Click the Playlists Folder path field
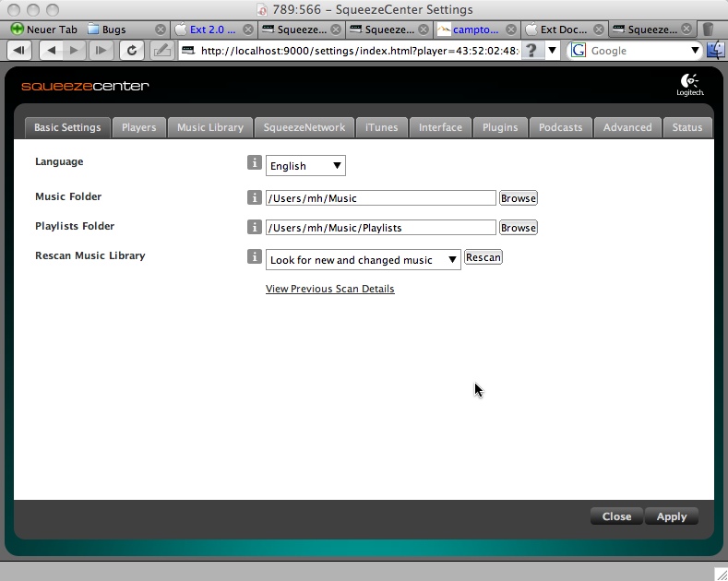This screenshot has height=581, width=728. (x=380, y=228)
